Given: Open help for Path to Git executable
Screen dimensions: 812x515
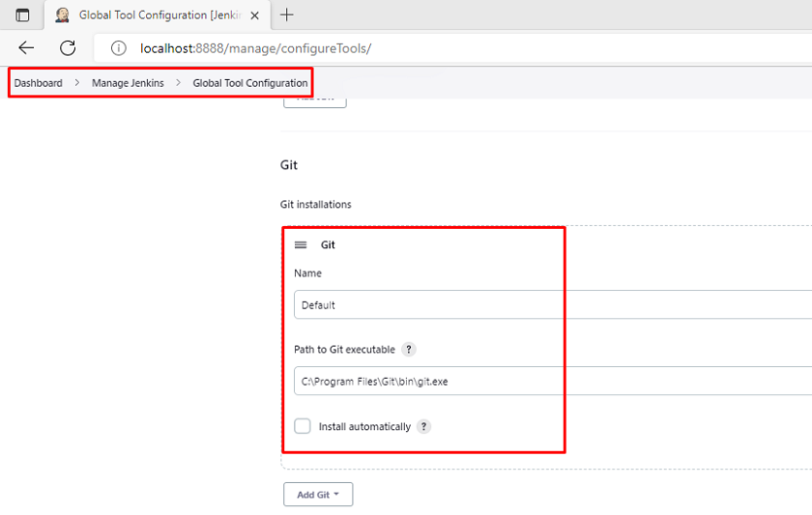Looking at the screenshot, I should tap(409, 350).
